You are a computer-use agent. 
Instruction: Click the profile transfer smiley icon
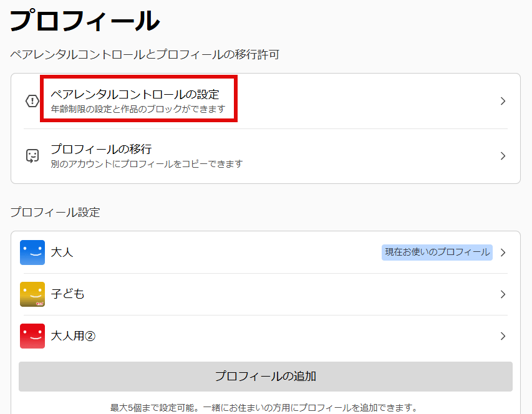click(32, 156)
